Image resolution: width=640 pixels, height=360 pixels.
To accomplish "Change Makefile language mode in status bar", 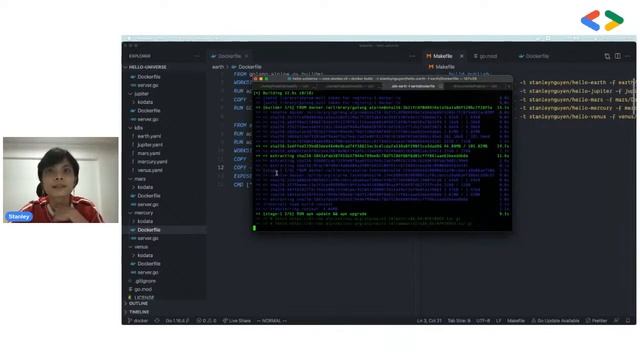I will tap(516, 321).
